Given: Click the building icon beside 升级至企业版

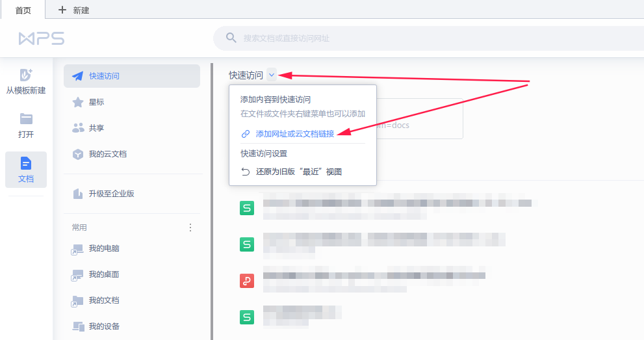Looking at the screenshot, I should pyautogui.click(x=77, y=194).
